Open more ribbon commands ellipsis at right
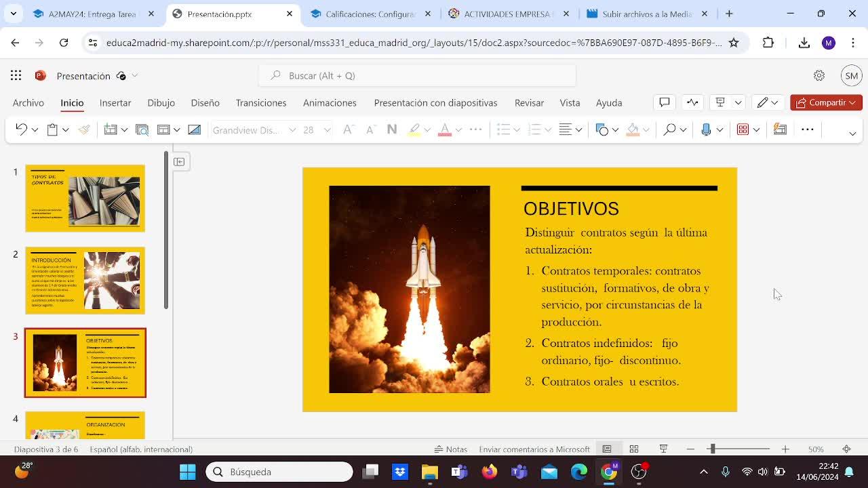 807,129
